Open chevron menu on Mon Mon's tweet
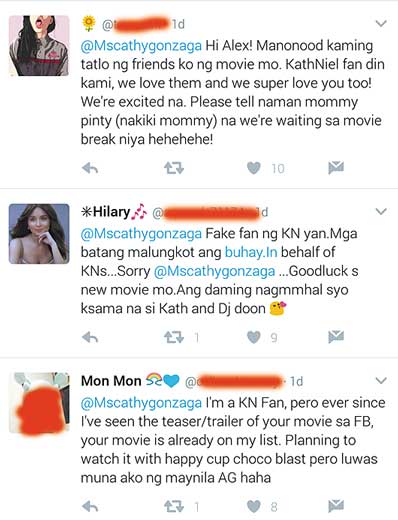The height and width of the screenshot is (520, 398). (381, 380)
